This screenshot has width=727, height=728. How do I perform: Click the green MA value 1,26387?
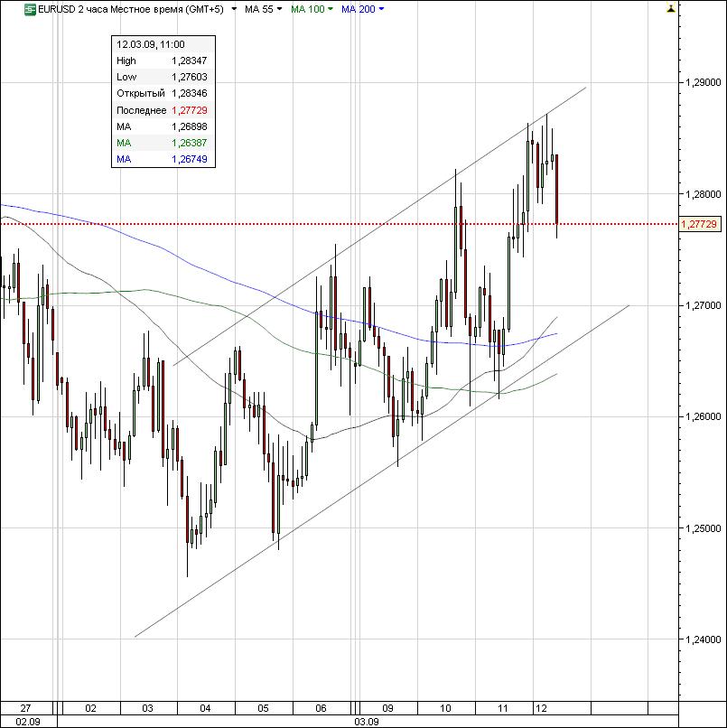(190, 143)
